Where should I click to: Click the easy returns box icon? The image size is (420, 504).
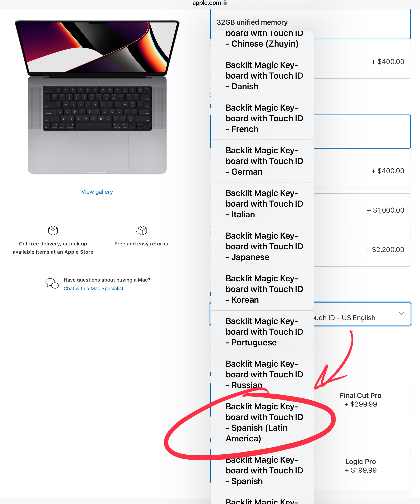[x=141, y=230]
